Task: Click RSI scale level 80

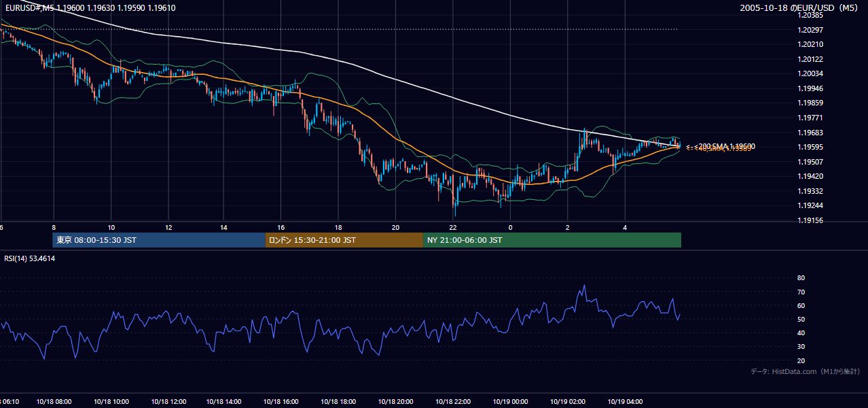Action: pos(801,278)
